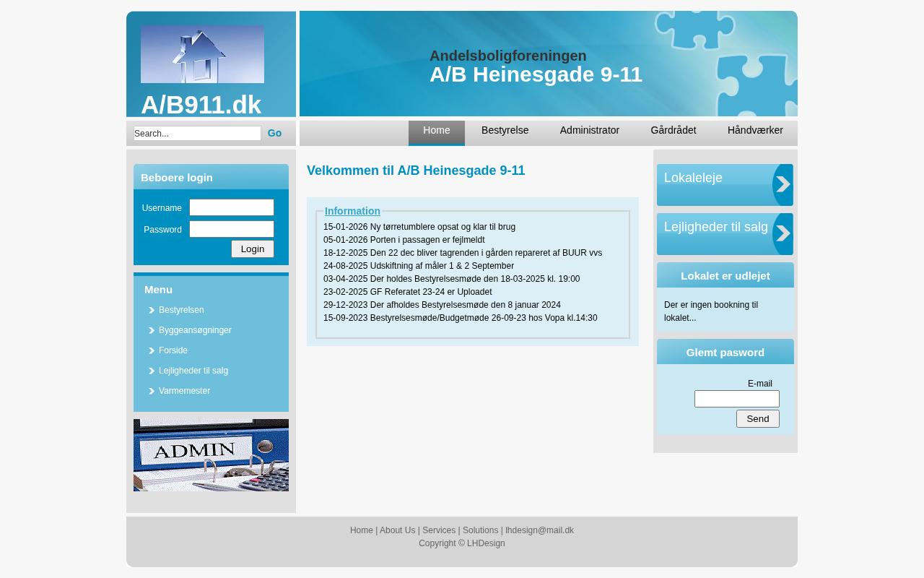Click the 'Beboere login' panel header

coord(211,177)
